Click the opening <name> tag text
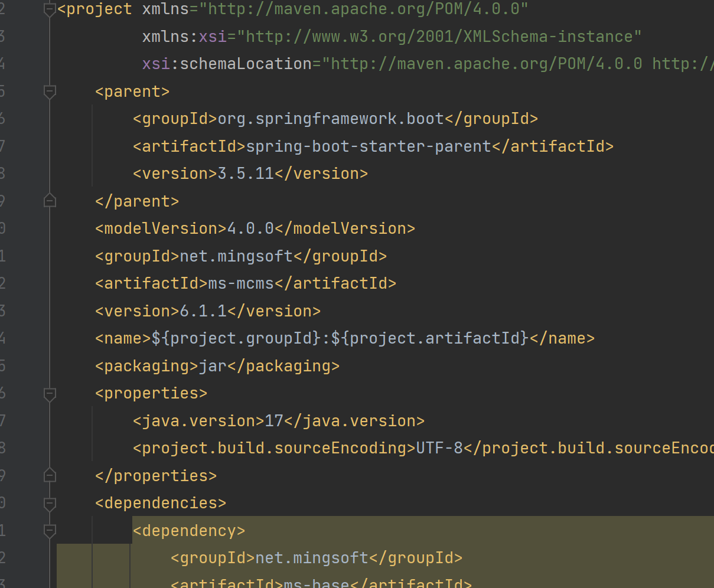The height and width of the screenshot is (588, 714). (123, 338)
